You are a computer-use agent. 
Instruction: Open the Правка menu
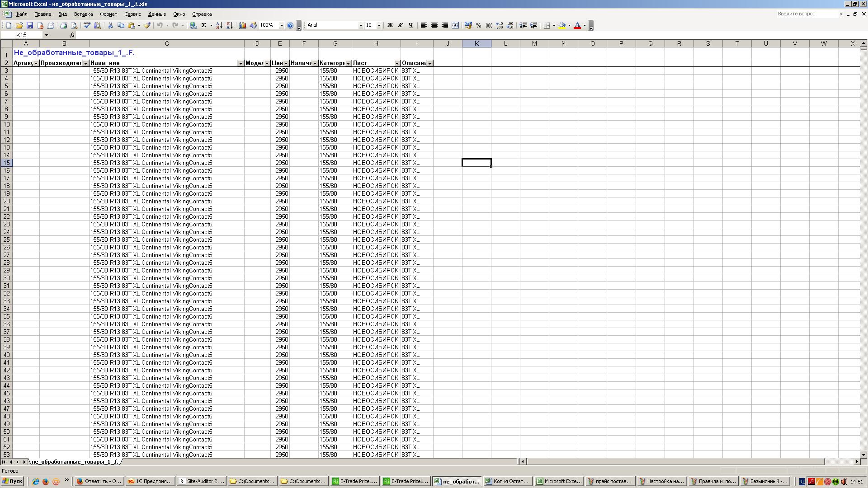pyautogui.click(x=42, y=14)
